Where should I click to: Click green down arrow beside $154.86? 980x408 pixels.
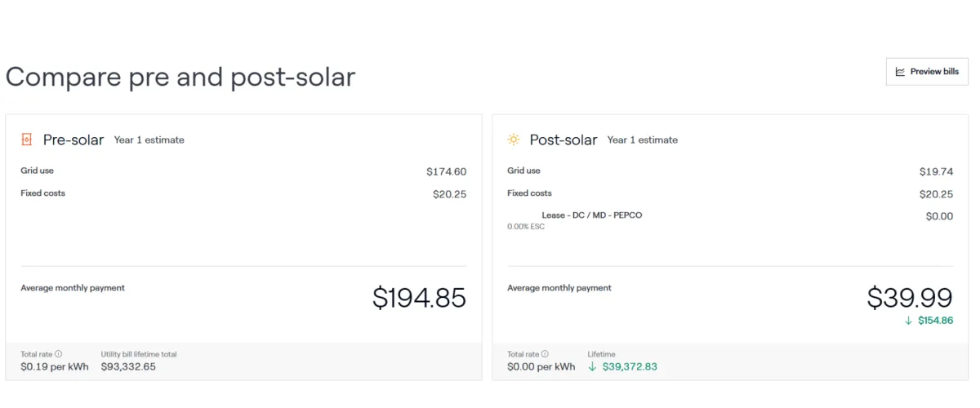click(x=908, y=321)
